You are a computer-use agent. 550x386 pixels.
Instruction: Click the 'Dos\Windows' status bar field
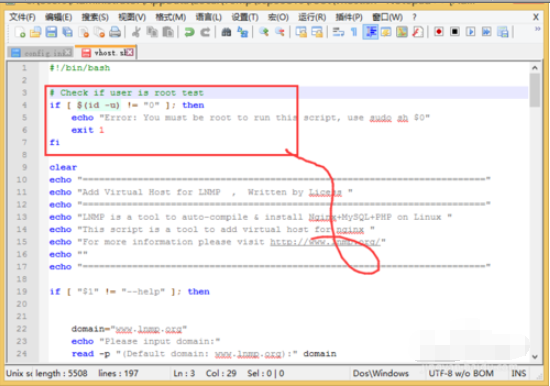tap(381, 373)
